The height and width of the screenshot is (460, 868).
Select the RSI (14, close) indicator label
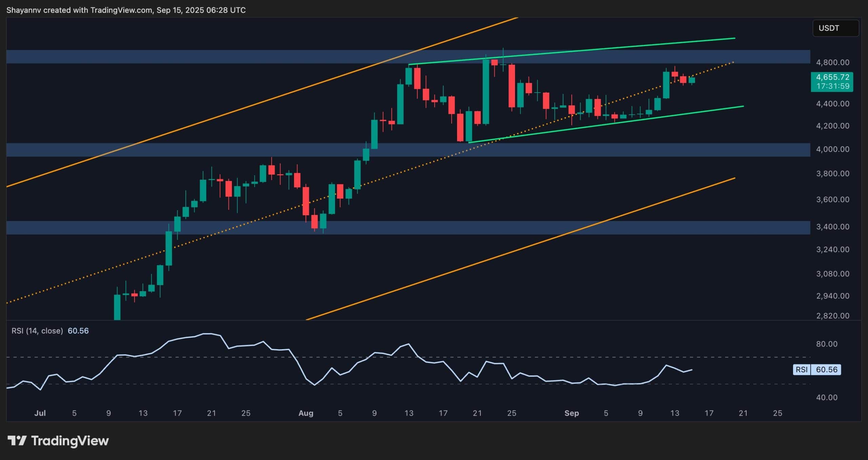click(37, 331)
